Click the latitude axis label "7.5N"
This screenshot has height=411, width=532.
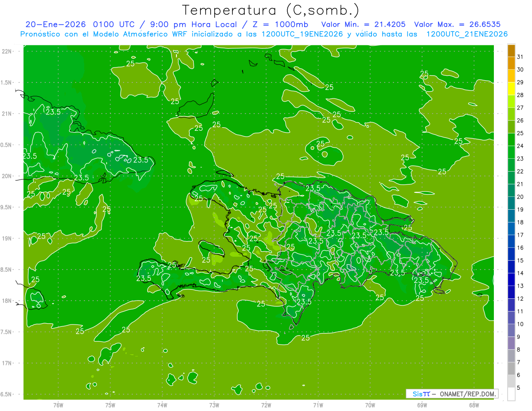(7, 332)
